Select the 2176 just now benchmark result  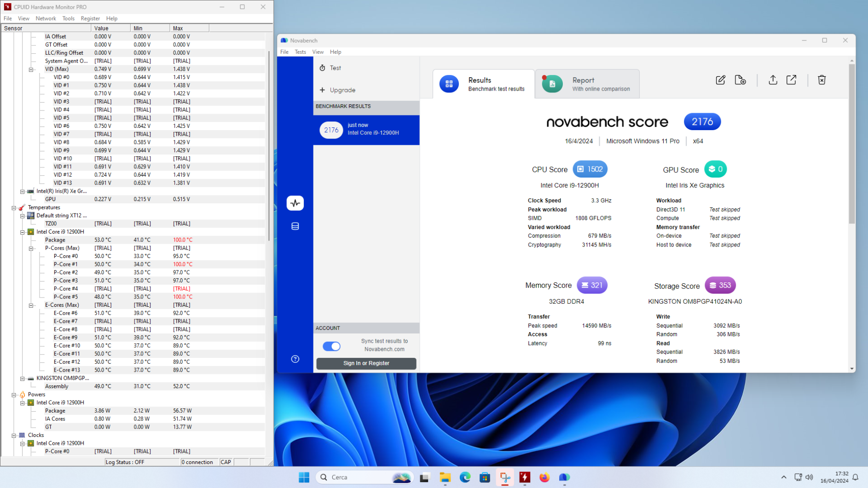point(366,130)
